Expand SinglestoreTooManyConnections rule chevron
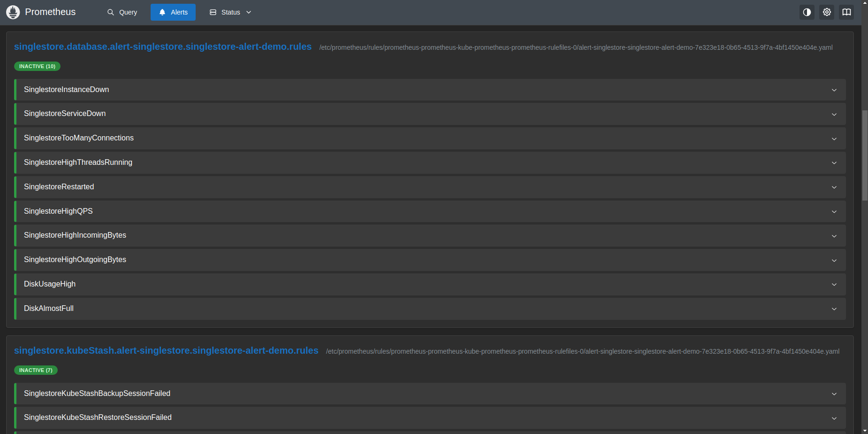 (834, 139)
